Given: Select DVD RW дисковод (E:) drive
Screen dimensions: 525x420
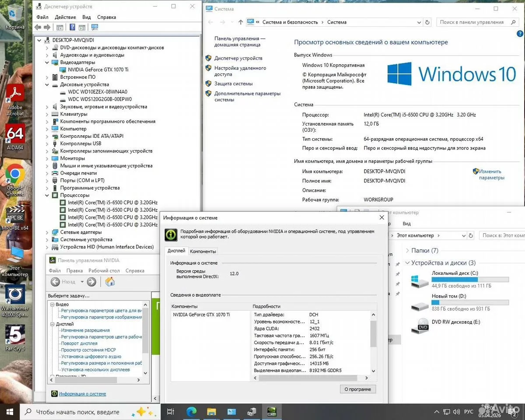Looking at the screenshot, I should coord(445,326).
